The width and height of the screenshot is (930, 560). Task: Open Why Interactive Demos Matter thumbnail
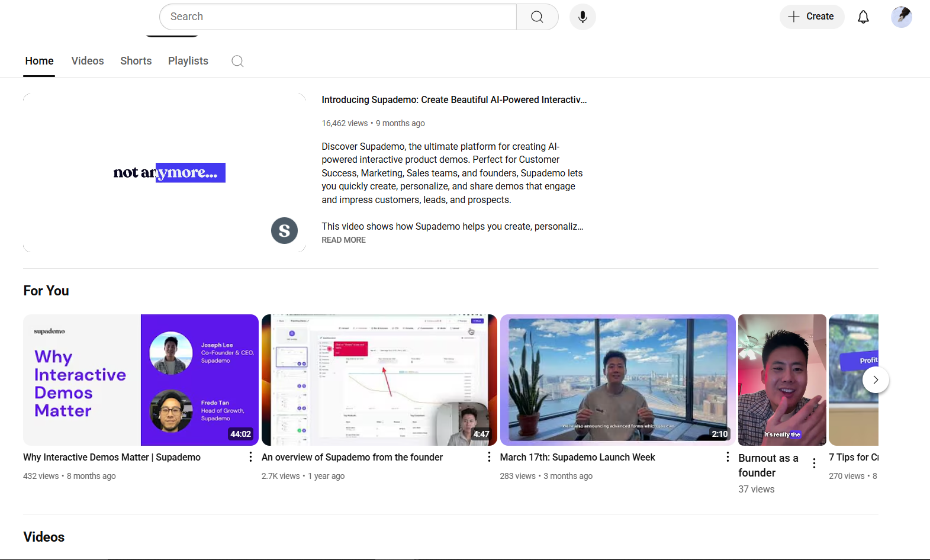141,380
